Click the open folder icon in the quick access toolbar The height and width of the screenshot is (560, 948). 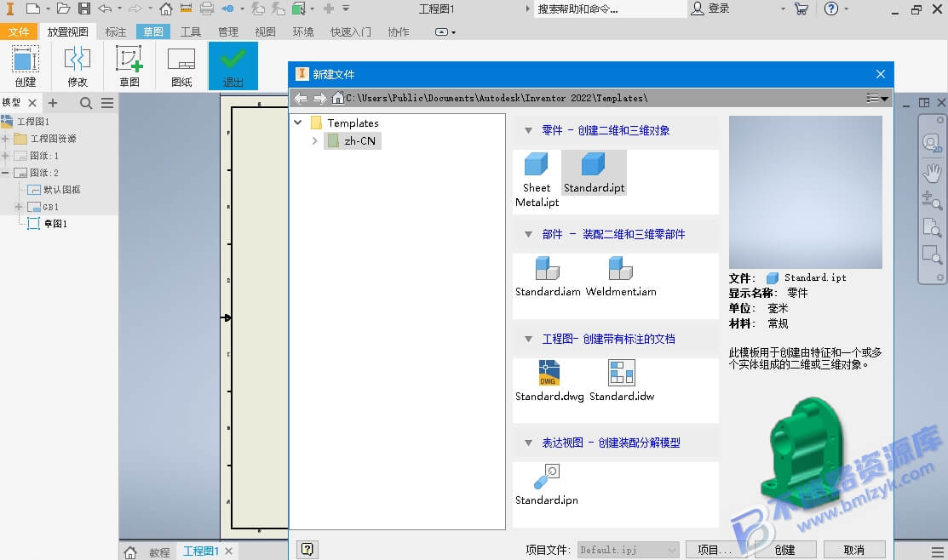tap(64, 9)
